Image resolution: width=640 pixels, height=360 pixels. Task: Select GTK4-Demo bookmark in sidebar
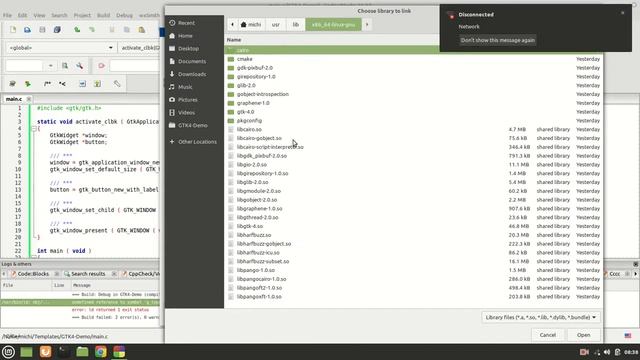click(x=194, y=125)
